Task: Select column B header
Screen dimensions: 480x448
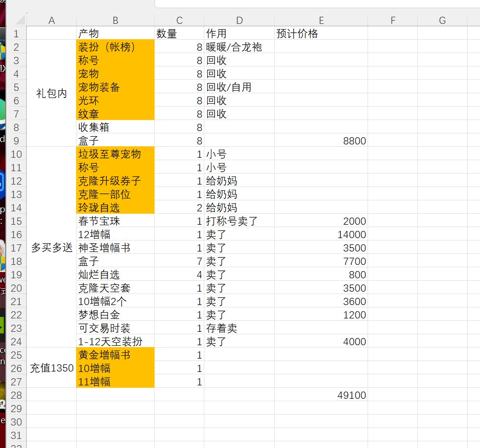Action: click(115, 20)
